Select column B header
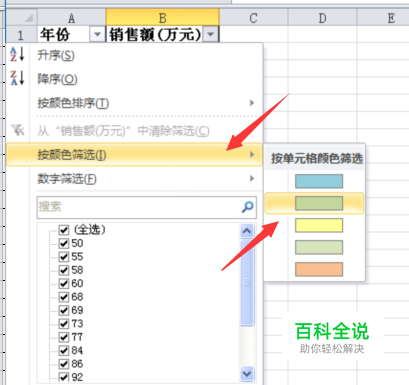Image resolution: width=409 pixels, height=385 pixels. coord(162,18)
